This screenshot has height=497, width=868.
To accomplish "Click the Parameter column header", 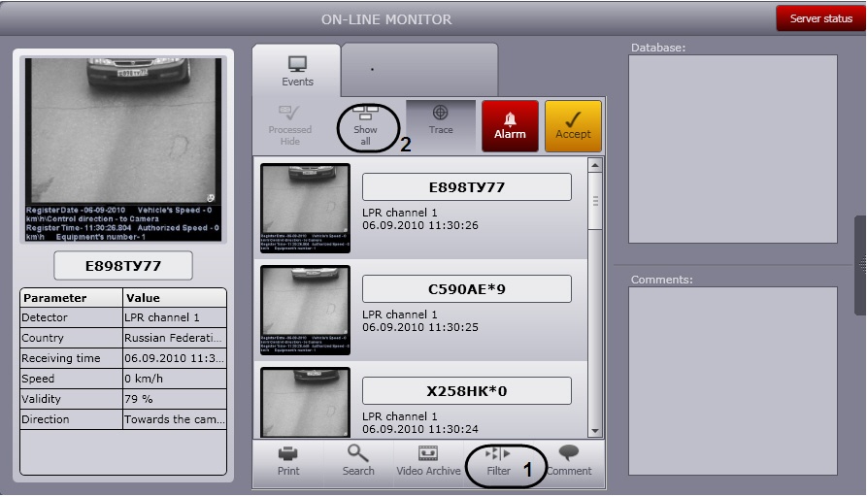I will click(x=72, y=298).
